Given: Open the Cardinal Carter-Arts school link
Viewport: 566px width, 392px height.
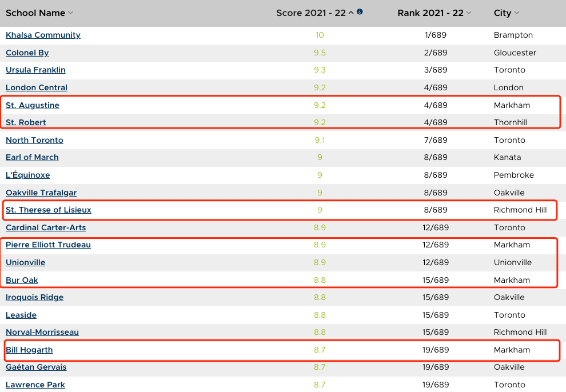Looking at the screenshot, I should 46,228.
